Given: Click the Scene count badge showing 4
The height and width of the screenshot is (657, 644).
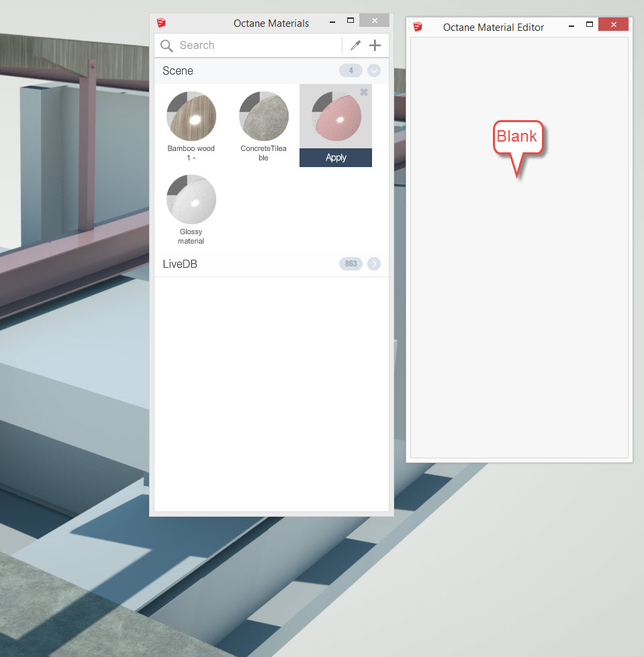Looking at the screenshot, I should tap(351, 71).
